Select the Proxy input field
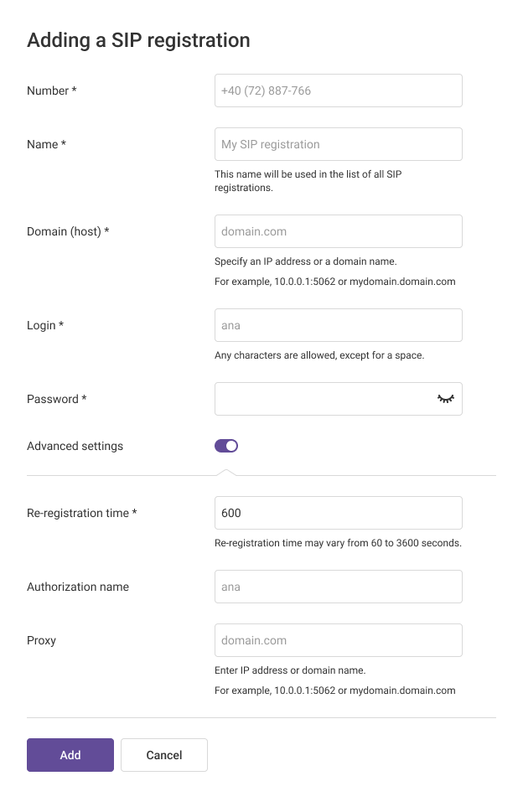 click(338, 640)
